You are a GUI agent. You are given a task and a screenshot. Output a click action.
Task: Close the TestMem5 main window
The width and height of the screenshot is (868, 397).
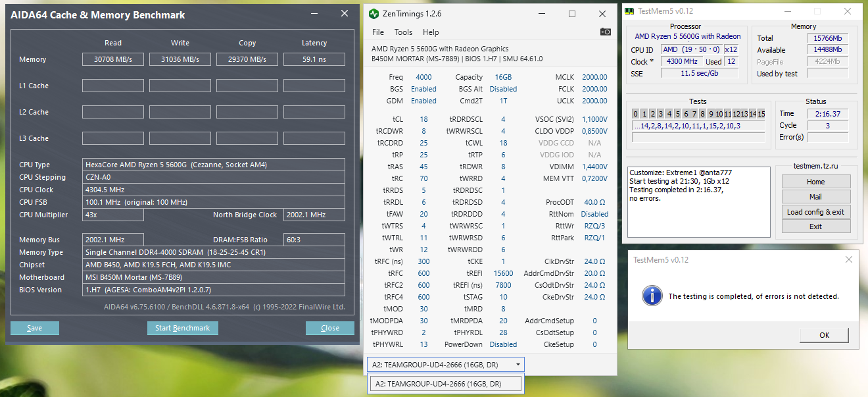[848, 11]
